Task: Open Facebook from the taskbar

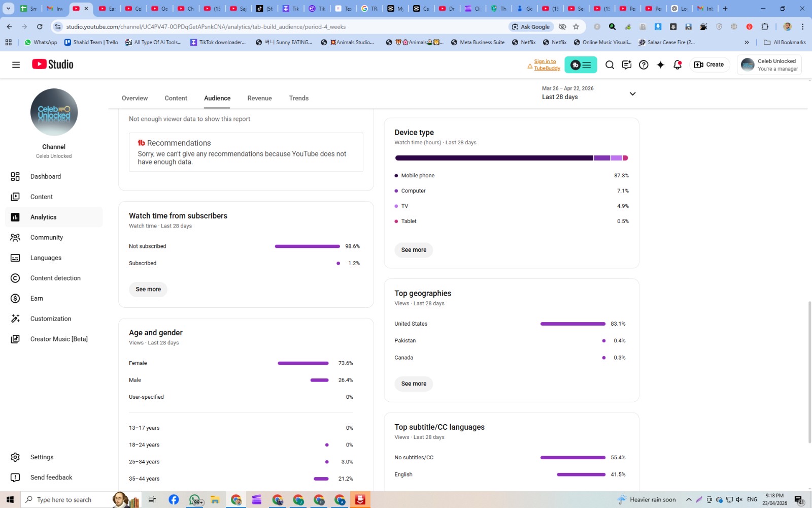Action: pos(174,500)
